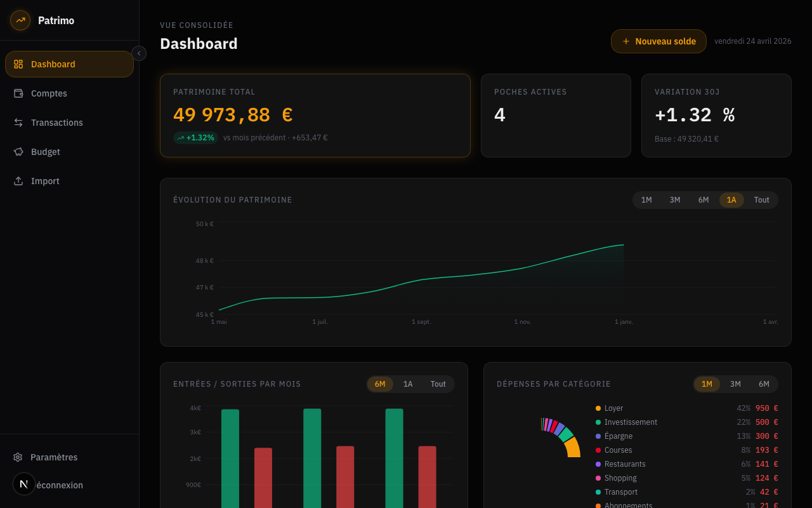
Task: Collapse the sidebar with the chevron button
Action: pyautogui.click(x=139, y=53)
